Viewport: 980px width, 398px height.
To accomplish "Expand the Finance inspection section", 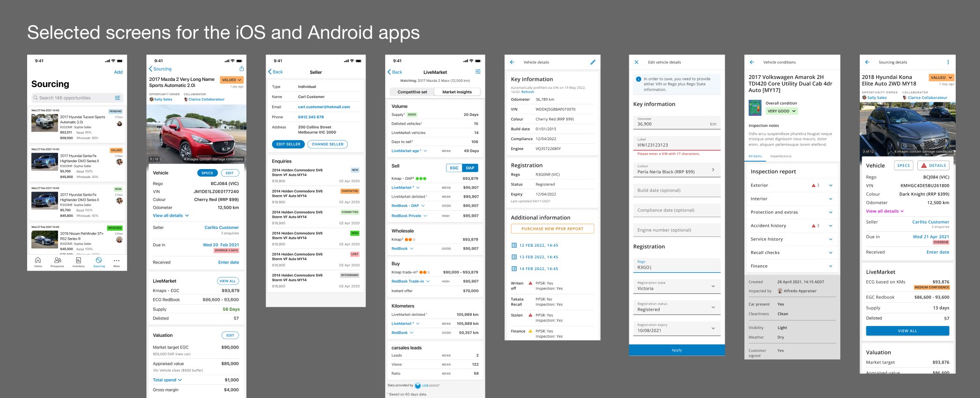I will coord(791,266).
